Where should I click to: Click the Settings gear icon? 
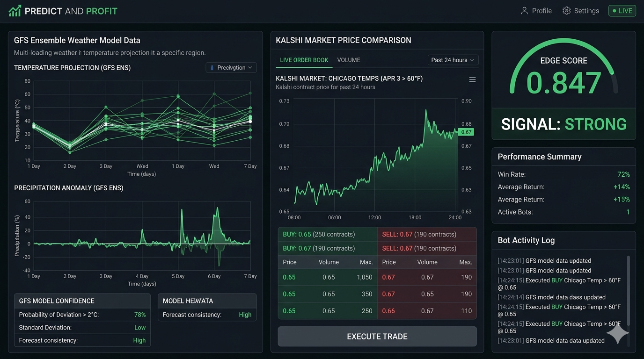(x=565, y=10)
